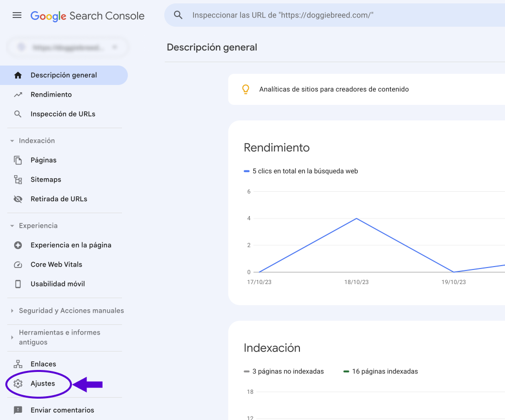Image resolution: width=505 pixels, height=420 pixels.
Task: Open Usabilidad móvil report
Action: pos(58,284)
